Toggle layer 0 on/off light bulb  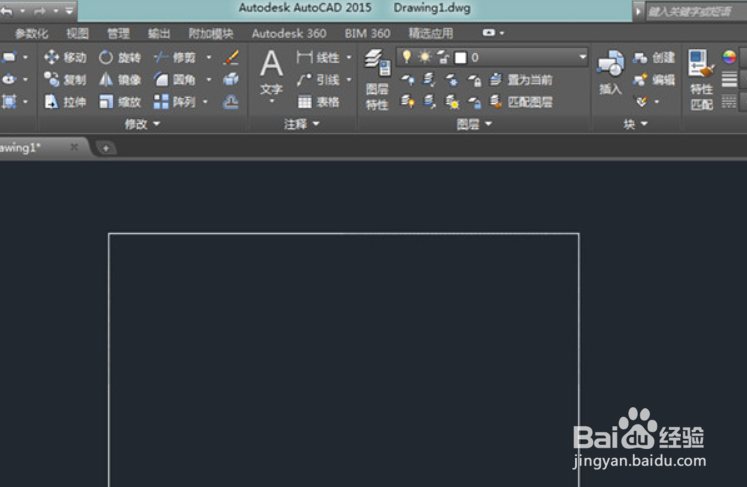[x=406, y=57]
